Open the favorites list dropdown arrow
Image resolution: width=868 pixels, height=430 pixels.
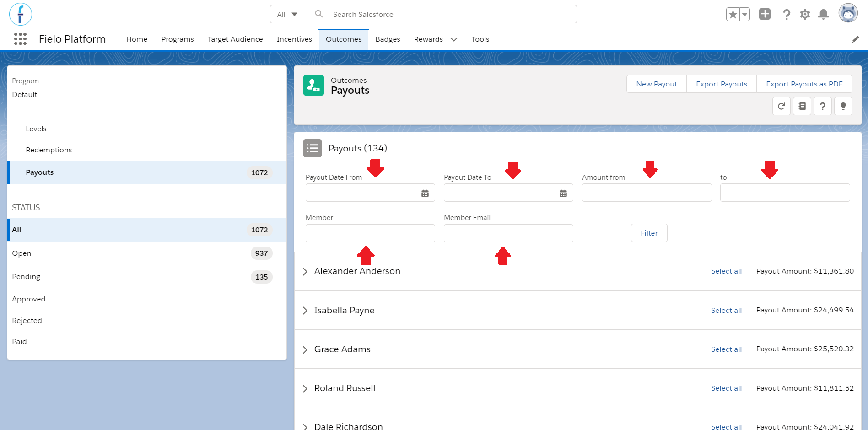click(x=745, y=14)
